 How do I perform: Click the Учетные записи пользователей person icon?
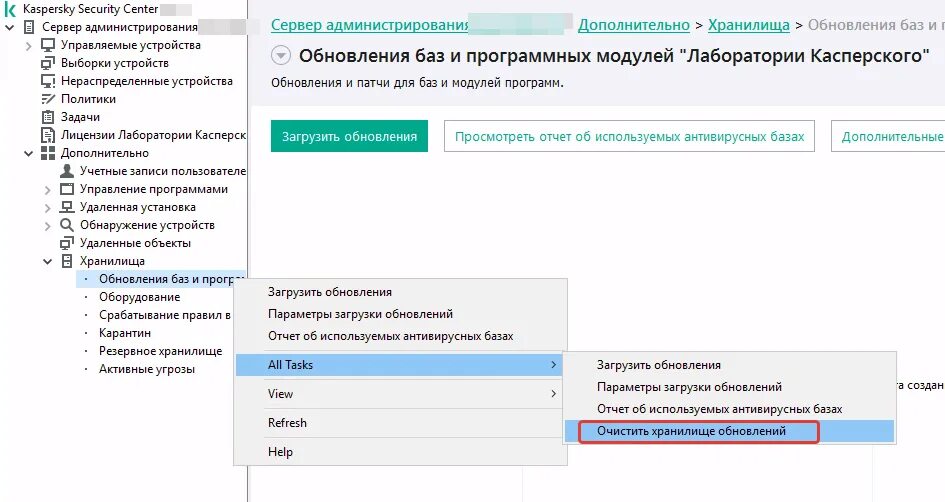[x=67, y=171]
